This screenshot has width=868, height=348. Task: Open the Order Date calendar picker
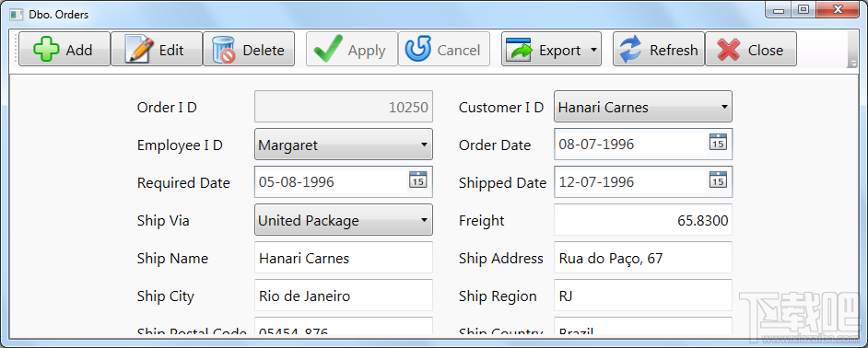point(718,142)
